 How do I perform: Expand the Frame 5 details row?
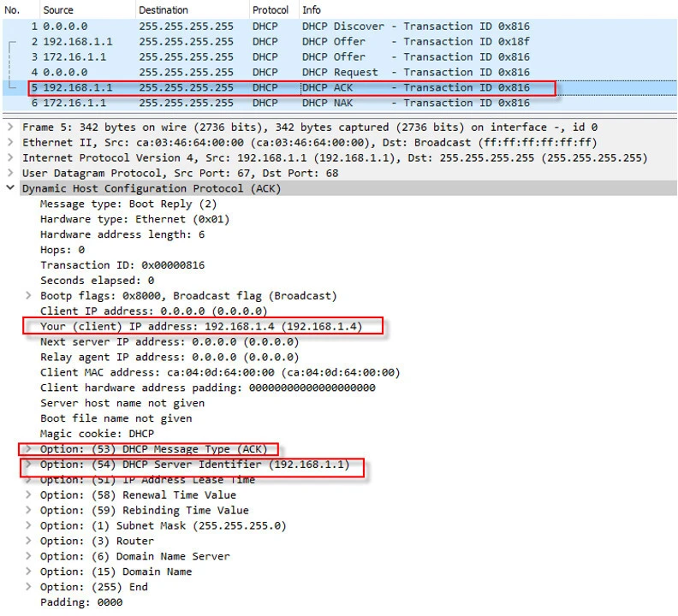(x=9, y=127)
